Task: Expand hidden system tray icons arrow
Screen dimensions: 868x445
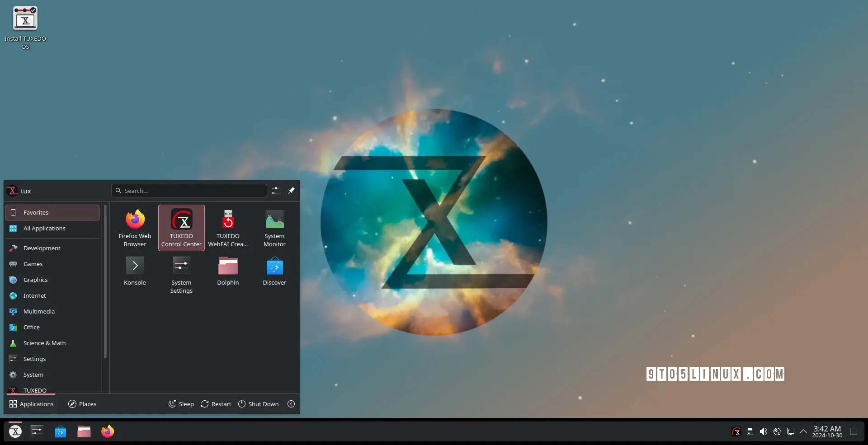Action: 803,431
